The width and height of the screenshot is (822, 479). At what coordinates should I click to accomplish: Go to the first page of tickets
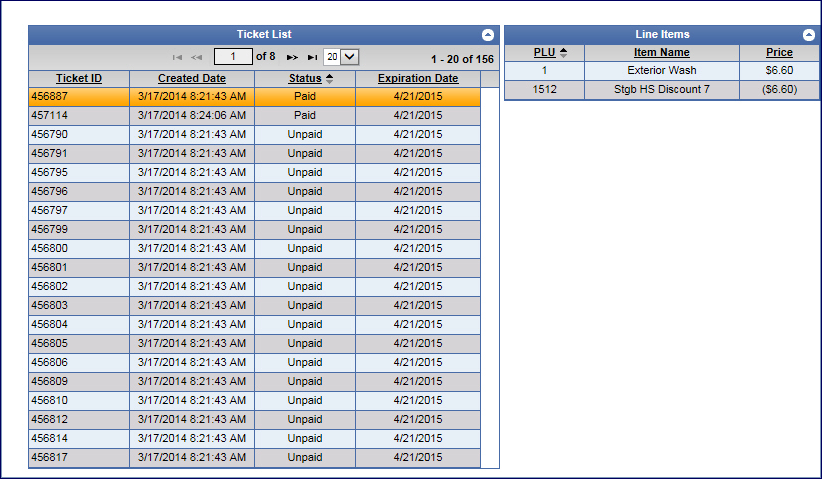click(177, 58)
